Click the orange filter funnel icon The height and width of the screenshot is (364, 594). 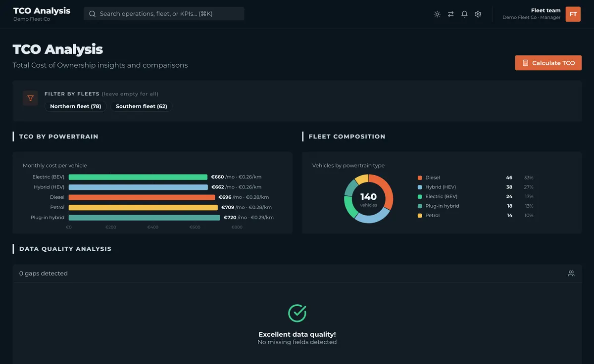tap(30, 98)
